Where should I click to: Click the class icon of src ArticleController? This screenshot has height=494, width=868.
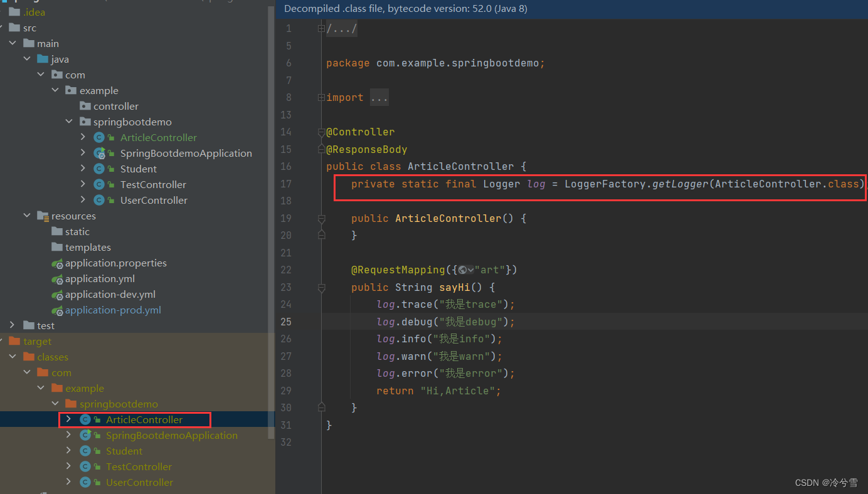click(x=99, y=137)
